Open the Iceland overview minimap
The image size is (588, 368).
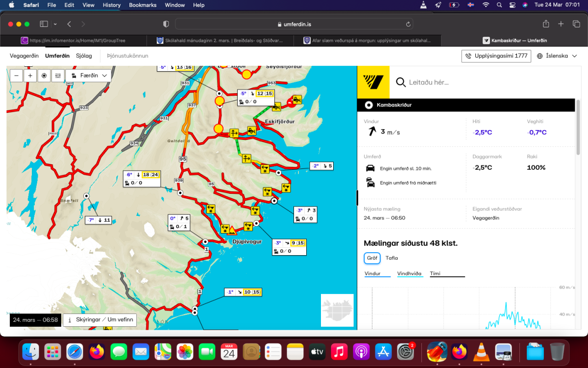[x=337, y=310]
